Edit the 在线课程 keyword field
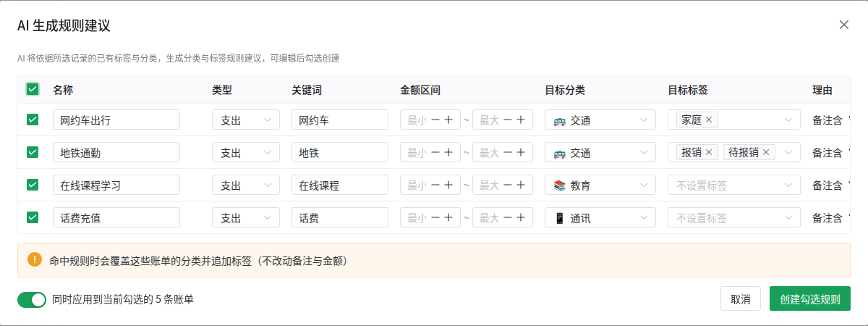Viewport: 868px width, 326px height. 340,185
